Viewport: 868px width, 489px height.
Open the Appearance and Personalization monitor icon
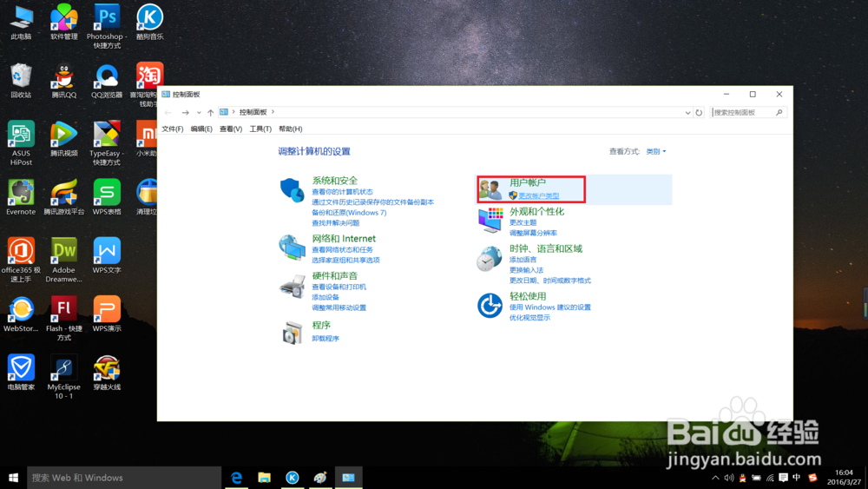coord(490,220)
